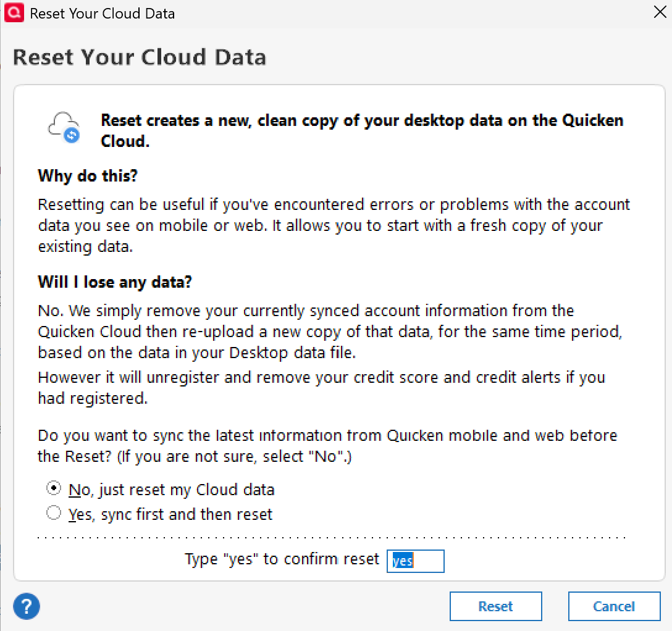This screenshot has width=672, height=631.
Task: Select the "No, just reset my Cloud data" radio button
Action: (54, 488)
